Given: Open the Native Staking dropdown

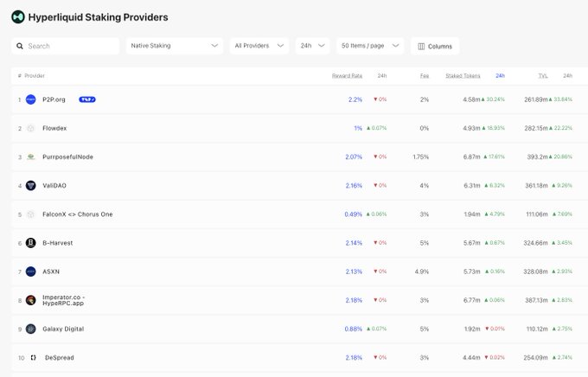Looking at the screenshot, I should coord(174,46).
